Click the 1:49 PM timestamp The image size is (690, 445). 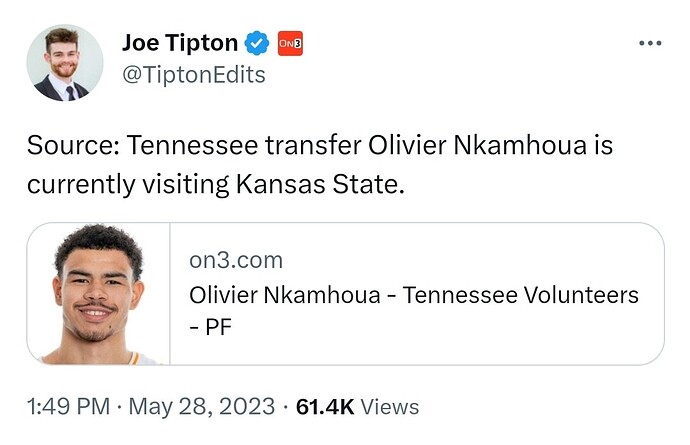tap(68, 406)
